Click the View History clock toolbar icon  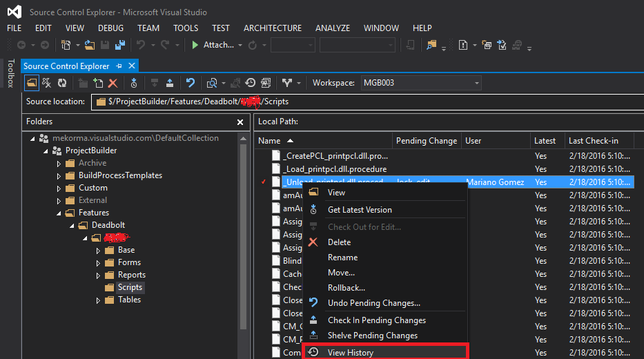click(250, 83)
